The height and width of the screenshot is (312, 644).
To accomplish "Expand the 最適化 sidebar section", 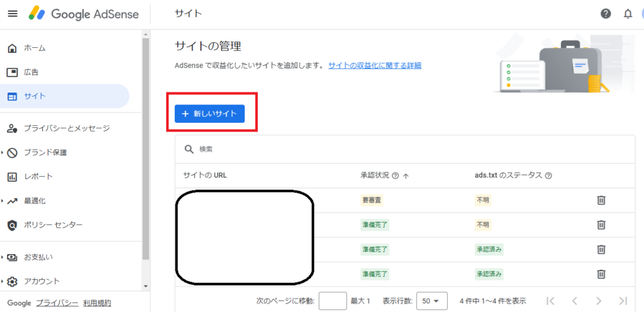I will point(3,201).
